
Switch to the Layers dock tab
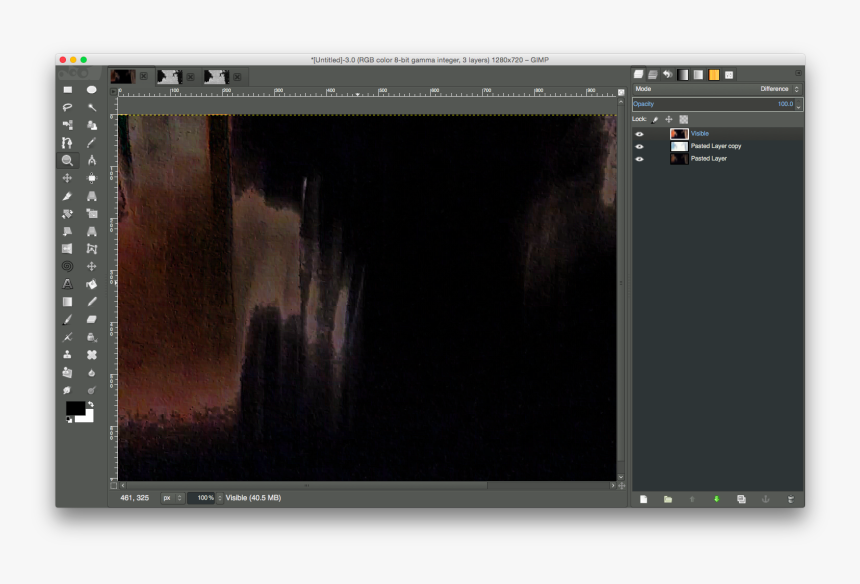coord(638,75)
